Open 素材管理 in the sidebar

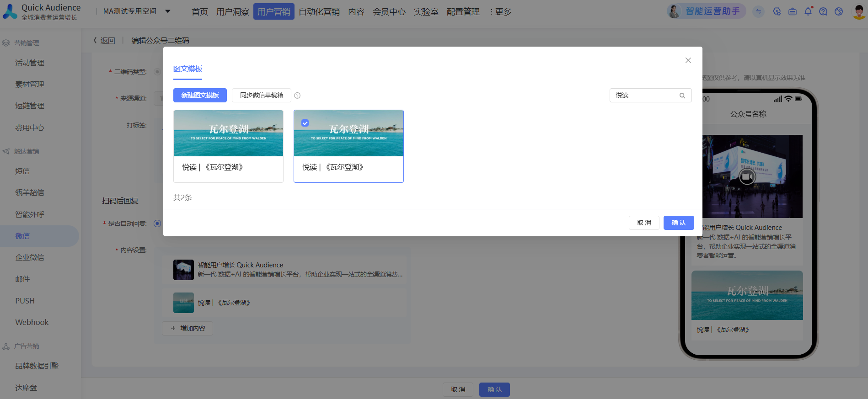tap(30, 84)
